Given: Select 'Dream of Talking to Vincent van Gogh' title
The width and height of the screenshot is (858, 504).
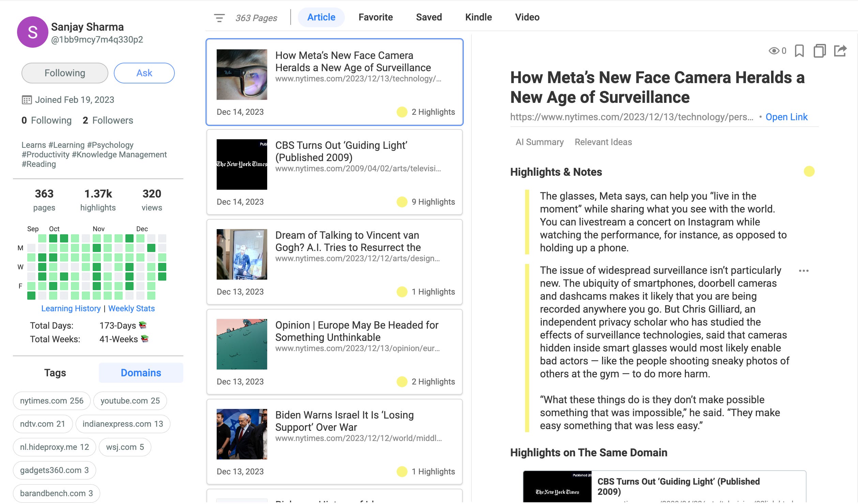Looking at the screenshot, I should (x=348, y=241).
